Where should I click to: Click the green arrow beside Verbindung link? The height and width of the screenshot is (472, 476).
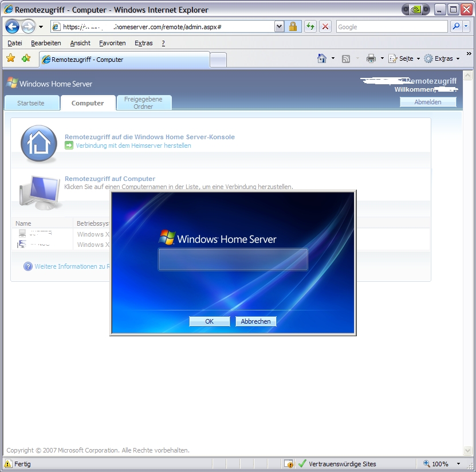pyautogui.click(x=69, y=145)
